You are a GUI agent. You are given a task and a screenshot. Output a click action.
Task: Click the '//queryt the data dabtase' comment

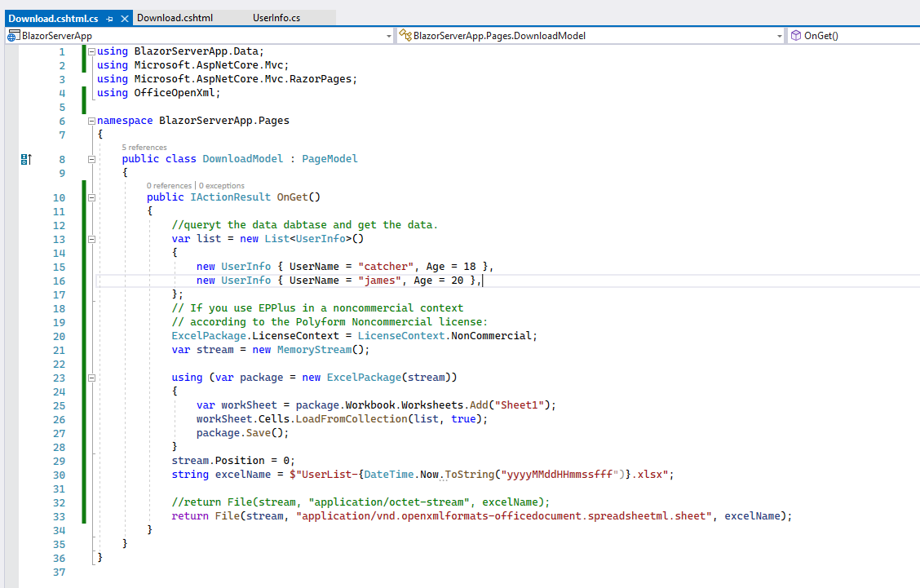304,225
